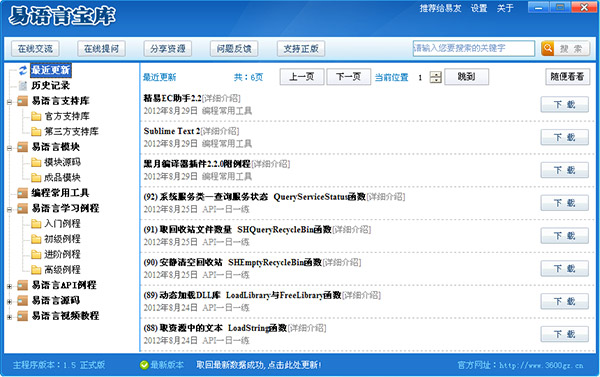
Task: Download 精易EC助手2.2
Action: click(x=565, y=104)
